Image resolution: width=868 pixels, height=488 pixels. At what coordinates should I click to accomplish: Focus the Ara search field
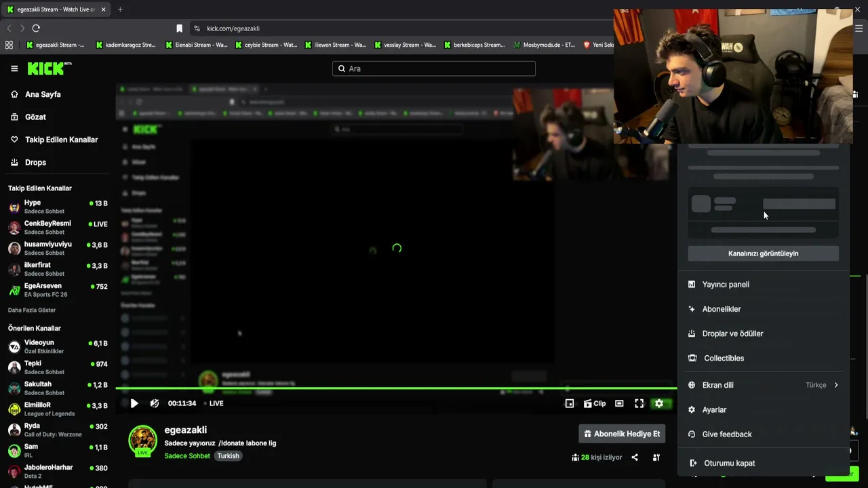[434, 68]
